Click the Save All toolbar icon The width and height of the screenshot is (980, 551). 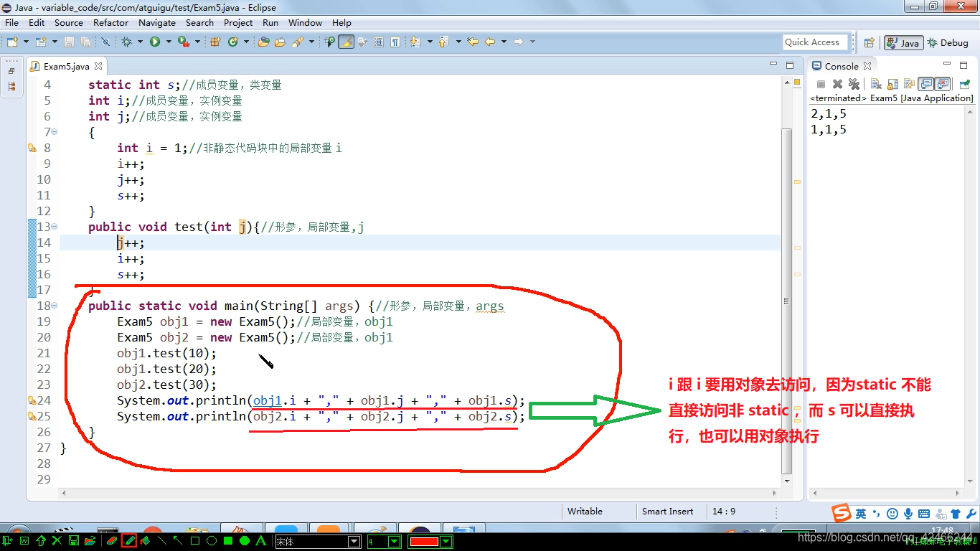coord(86,42)
